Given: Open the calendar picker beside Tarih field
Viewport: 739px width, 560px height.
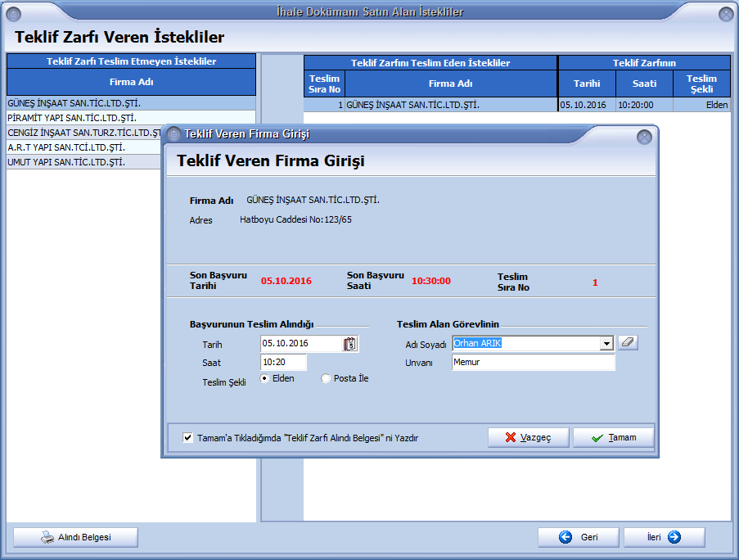Looking at the screenshot, I should coord(350,344).
